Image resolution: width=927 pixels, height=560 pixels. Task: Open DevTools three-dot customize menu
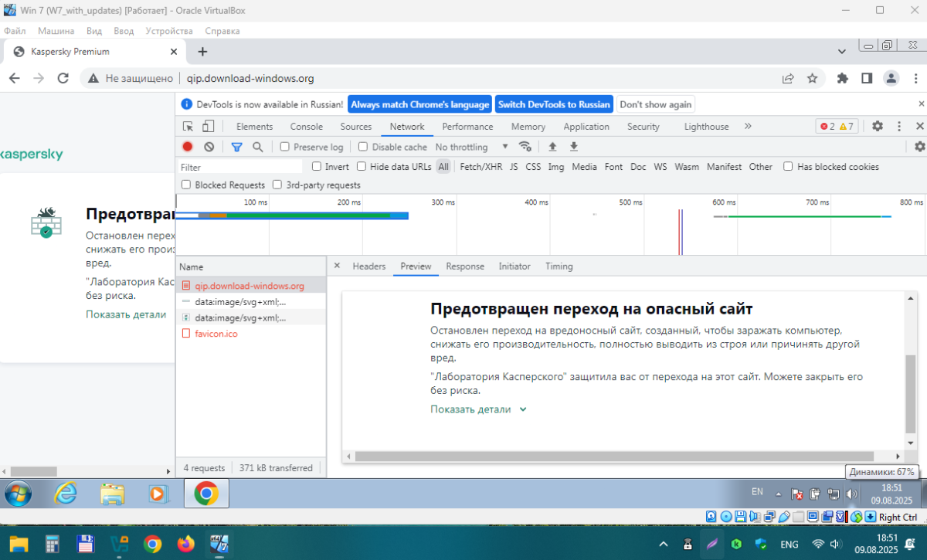click(899, 126)
